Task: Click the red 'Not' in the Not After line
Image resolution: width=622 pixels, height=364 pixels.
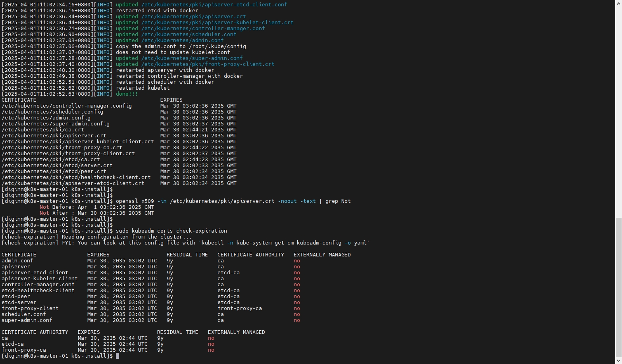Action: [x=44, y=213]
